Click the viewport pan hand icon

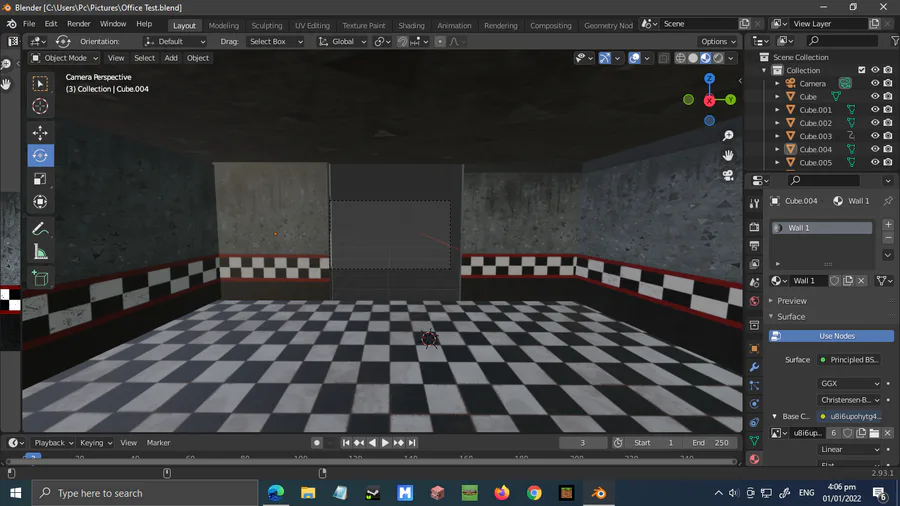728,155
